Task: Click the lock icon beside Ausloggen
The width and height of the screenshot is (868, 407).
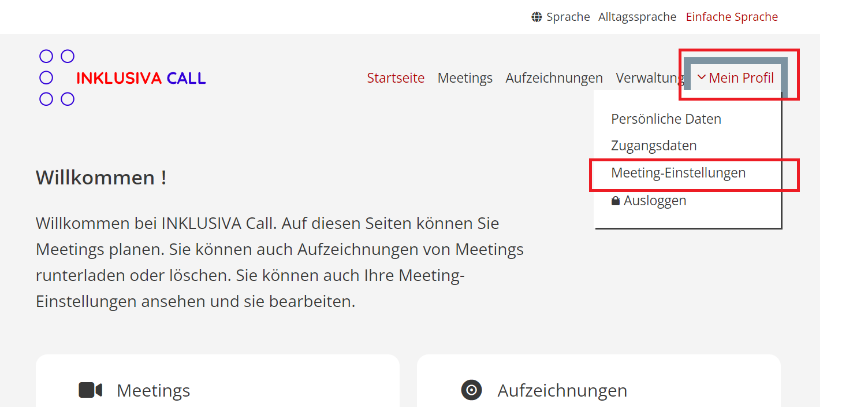Action: pos(616,201)
